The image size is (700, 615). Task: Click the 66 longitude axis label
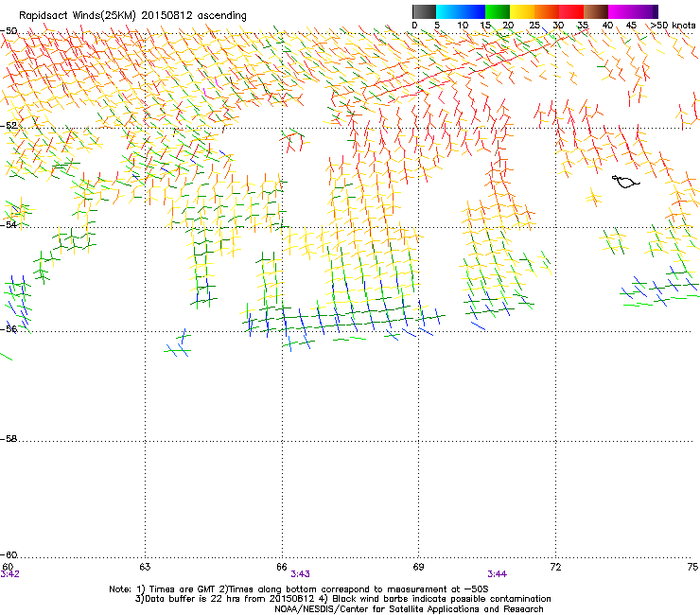pos(281,567)
